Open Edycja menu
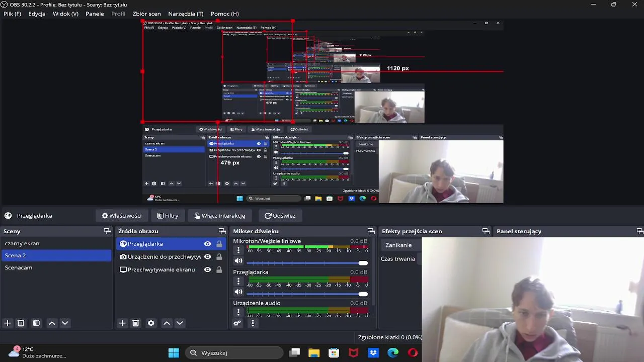 (37, 14)
